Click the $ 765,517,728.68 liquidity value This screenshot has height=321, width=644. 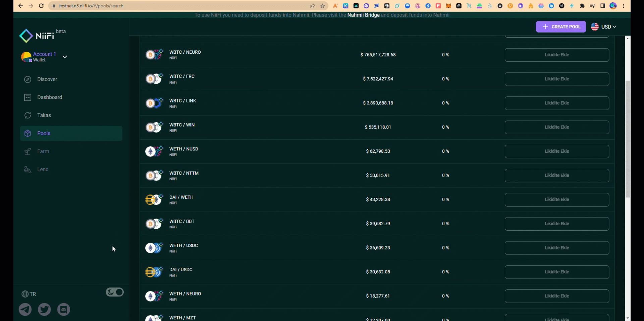378,55
